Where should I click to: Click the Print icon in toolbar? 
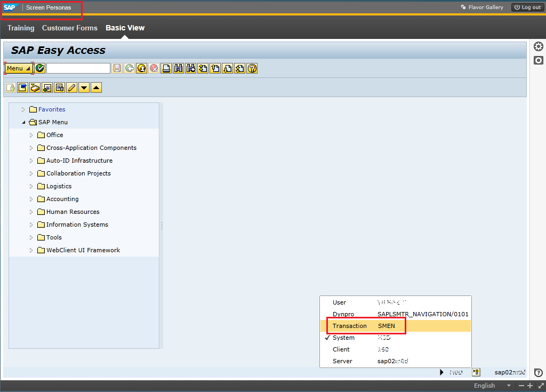(166, 68)
